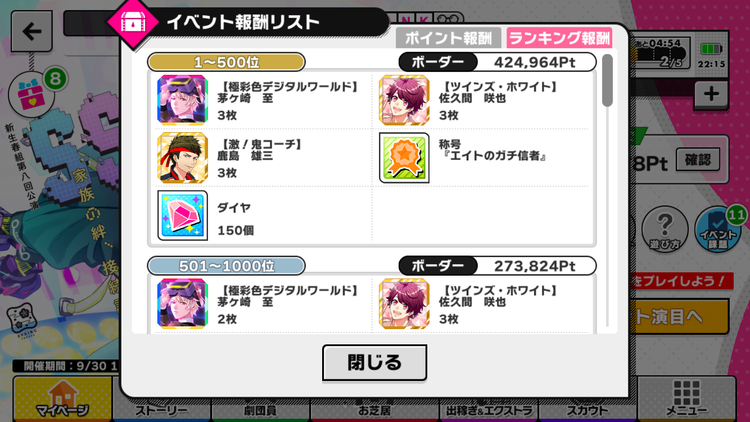Click the 確認 button
750x422 pixels.
(x=698, y=160)
